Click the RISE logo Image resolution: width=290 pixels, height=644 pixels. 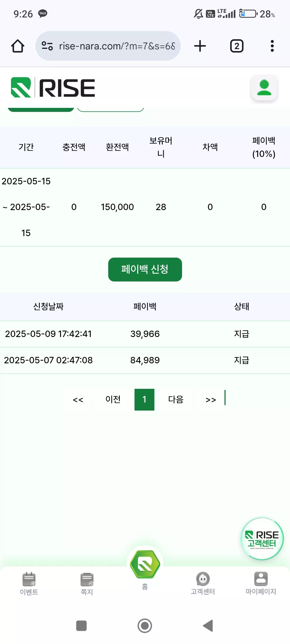(53, 87)
